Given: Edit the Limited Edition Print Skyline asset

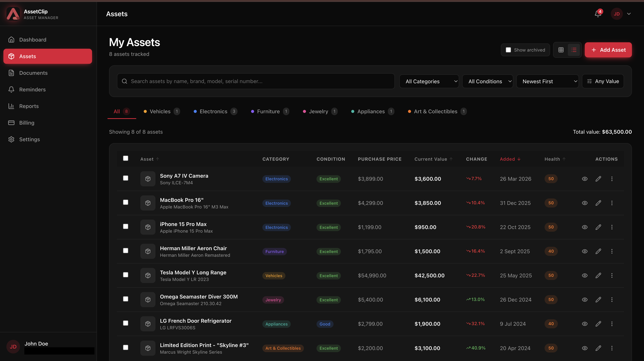Looking at the screenshot, I should [598, 348].
